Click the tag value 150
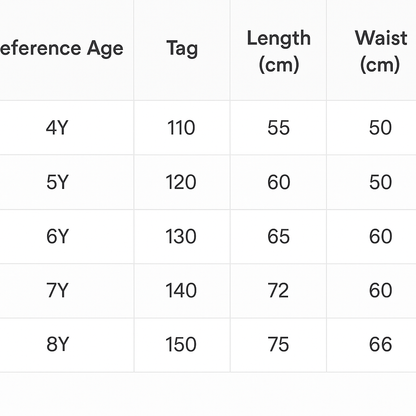 click(181, 345)
